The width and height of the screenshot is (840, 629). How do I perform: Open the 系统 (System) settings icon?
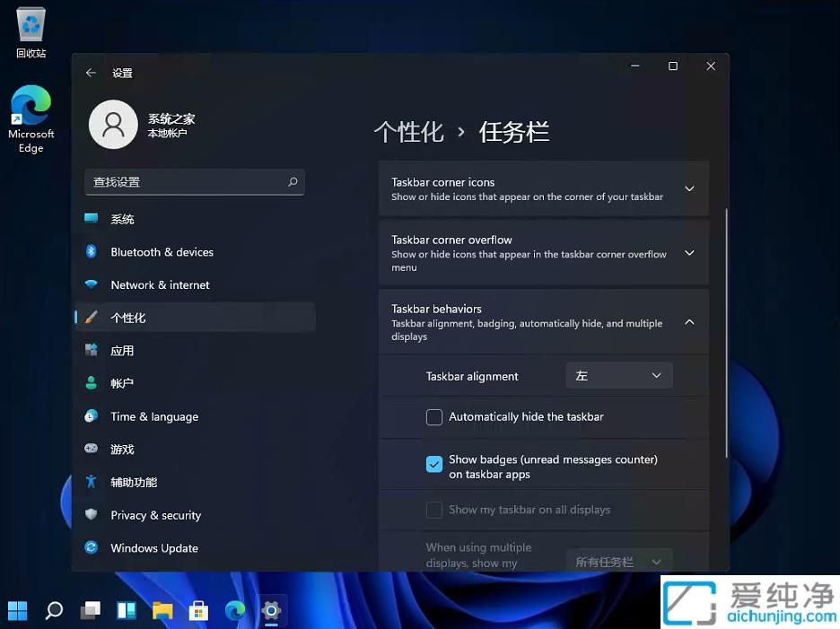123,219
